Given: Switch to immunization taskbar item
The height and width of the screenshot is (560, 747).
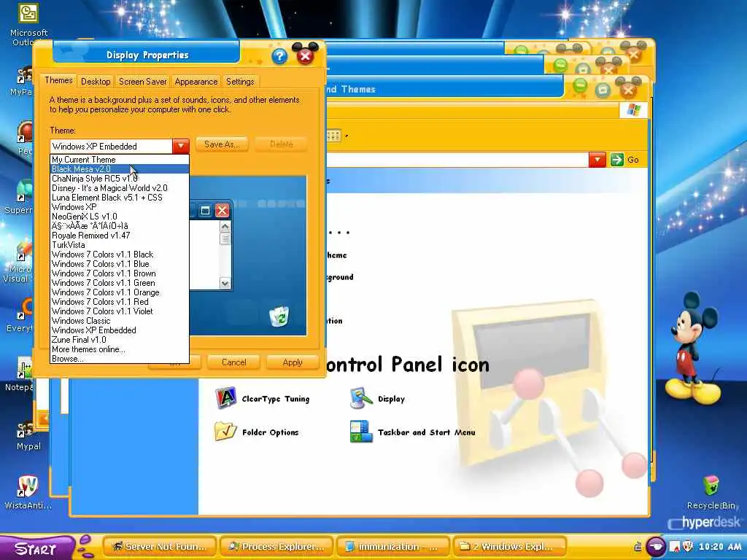Looking at the screenshot, I should click(393, 546).
